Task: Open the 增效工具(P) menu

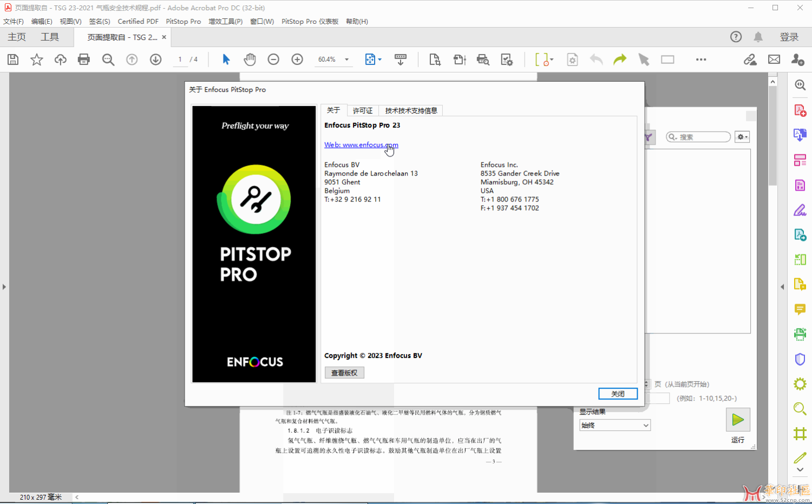Action: coord(226,22)
